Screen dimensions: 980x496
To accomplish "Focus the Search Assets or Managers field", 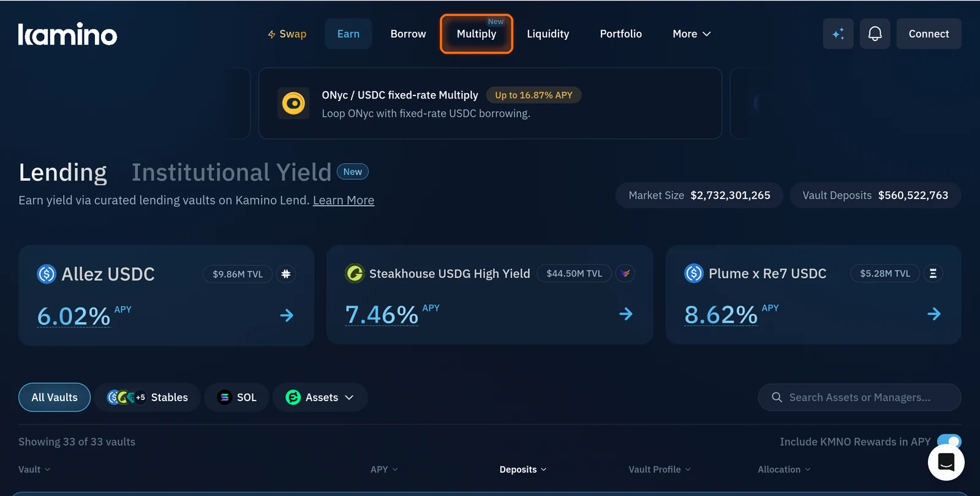I will coord(859,397).
